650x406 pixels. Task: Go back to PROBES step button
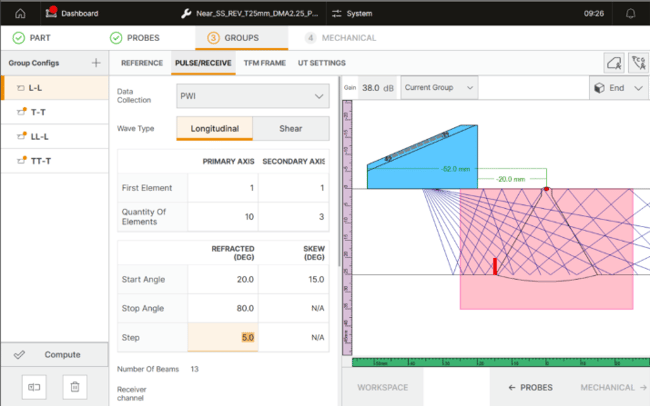[x=530, y=387]
